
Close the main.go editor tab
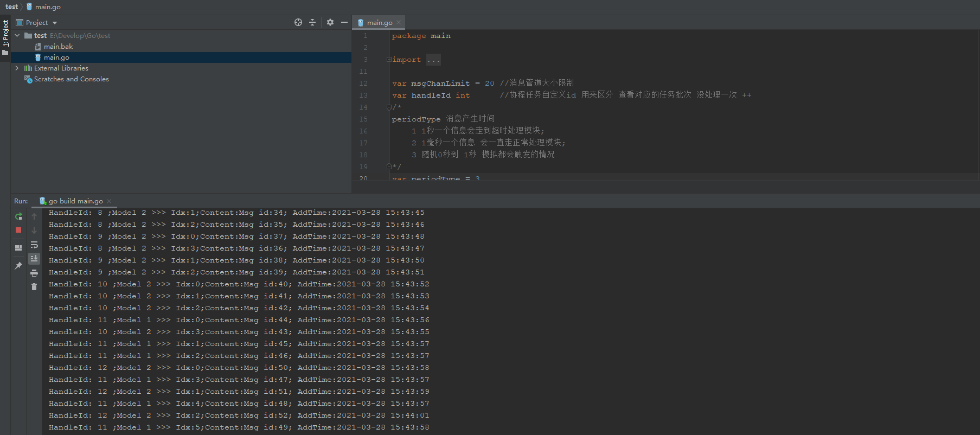(399, 22)
